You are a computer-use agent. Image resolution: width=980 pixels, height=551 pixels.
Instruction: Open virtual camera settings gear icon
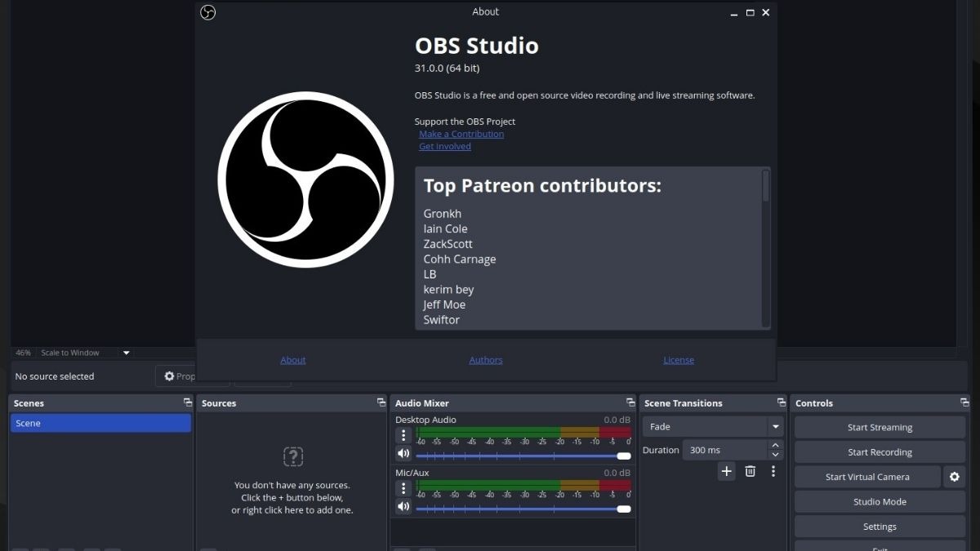[954, 477]
